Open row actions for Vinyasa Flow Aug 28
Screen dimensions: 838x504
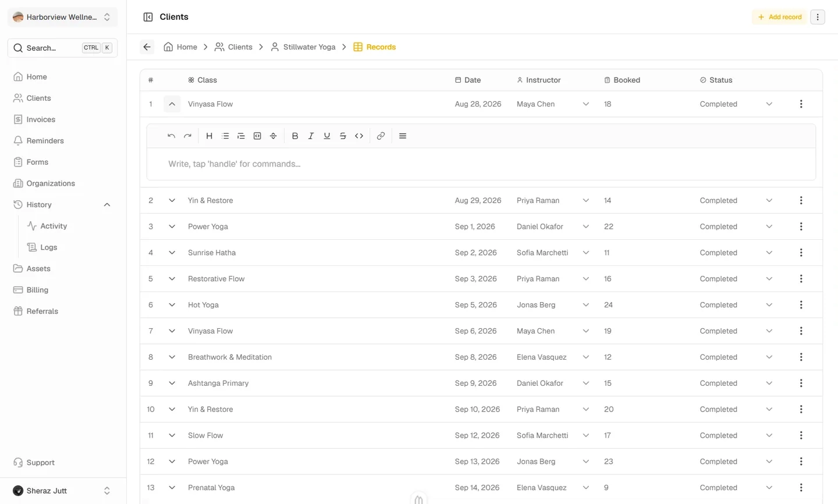[801, 104]
